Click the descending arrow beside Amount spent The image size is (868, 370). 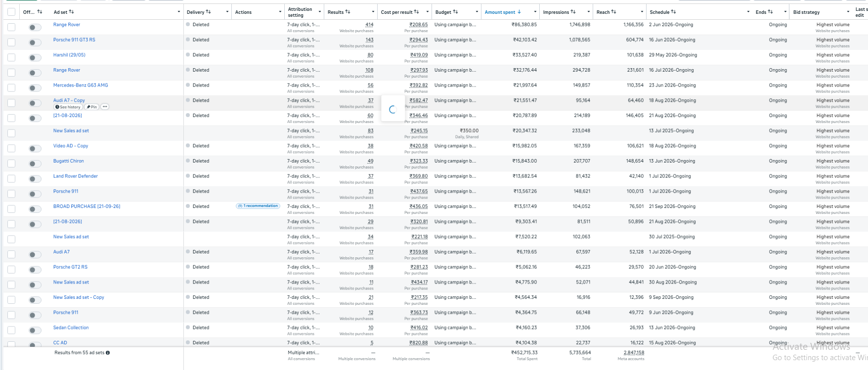click(x=519, y=12)
